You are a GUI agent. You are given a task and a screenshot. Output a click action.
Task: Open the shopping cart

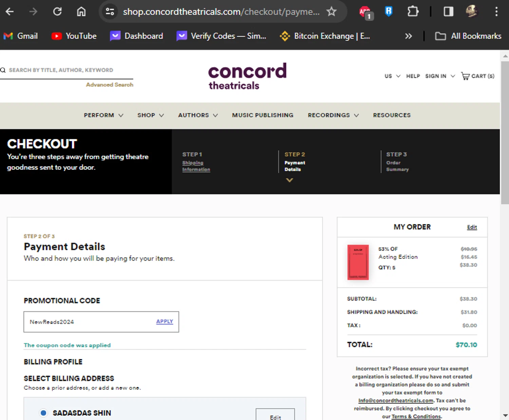coord(478,76)
